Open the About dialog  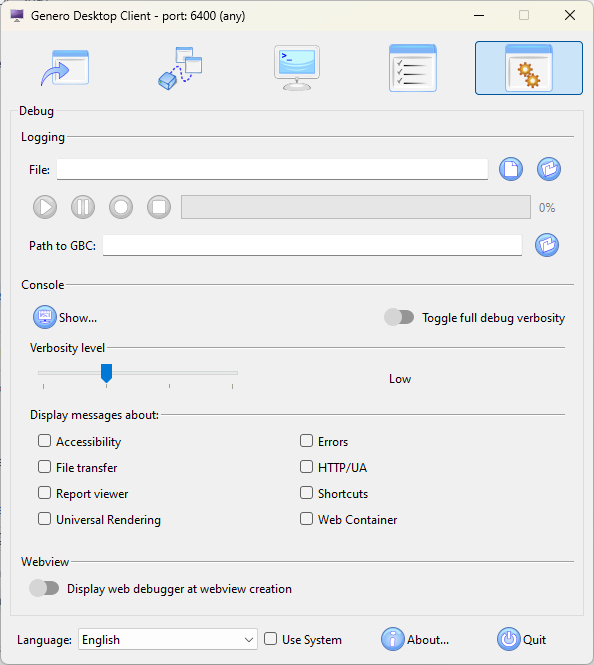coord(415,639)
